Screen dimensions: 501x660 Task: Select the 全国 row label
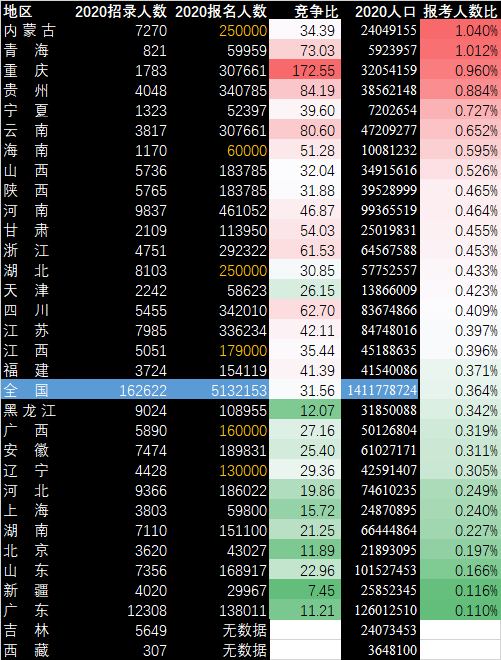point(26,391)
